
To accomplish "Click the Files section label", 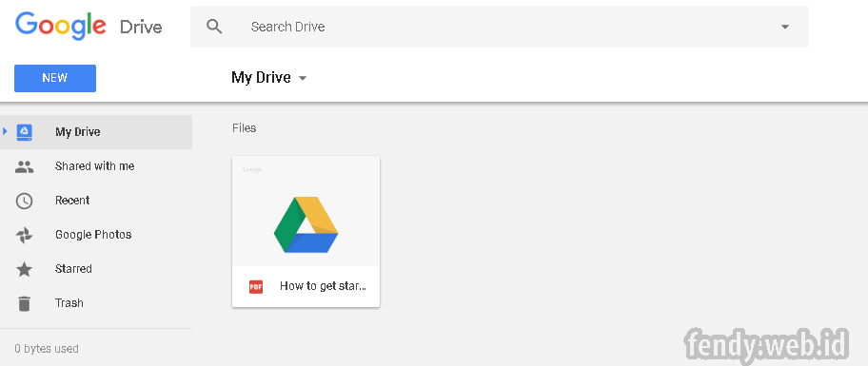I will [x=244, y=128].
